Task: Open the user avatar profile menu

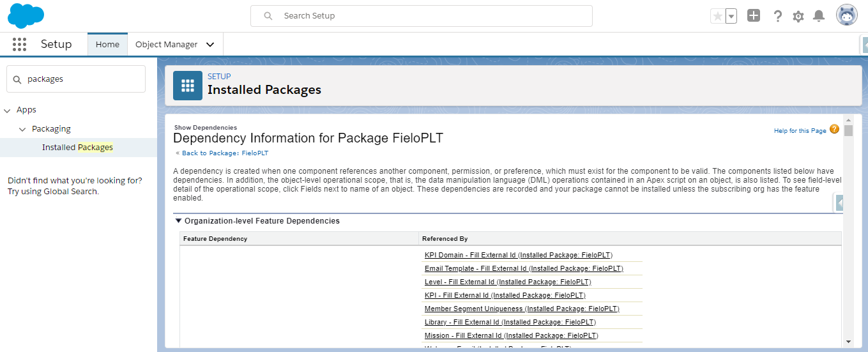Action: 847,15
